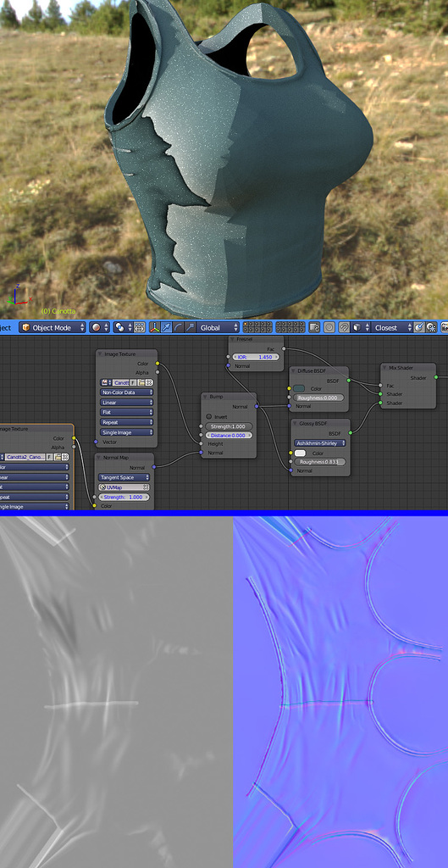Click the Diffuse BSDF green output socket
Viewport: 448px width, 868px height.
click(x=348, y=381)
